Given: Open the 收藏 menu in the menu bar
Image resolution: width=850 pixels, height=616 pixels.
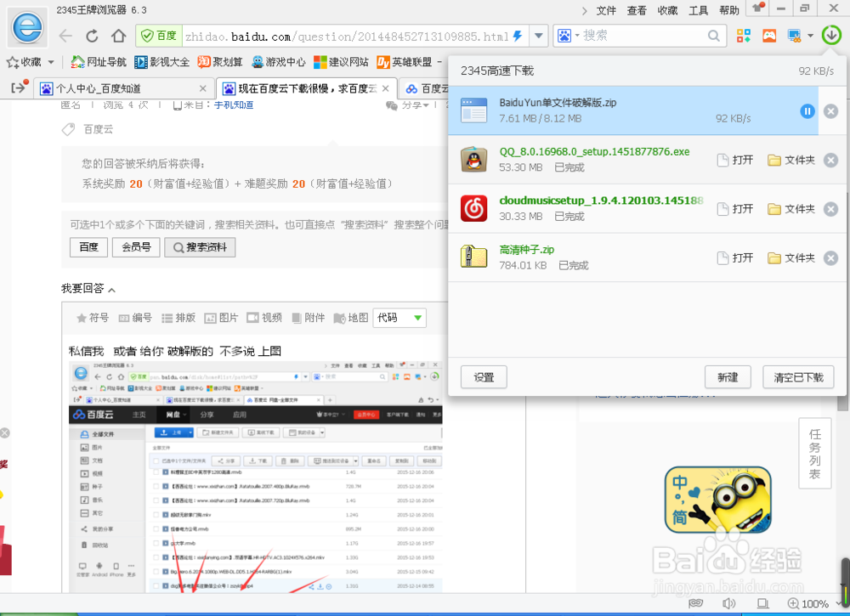Looking at the screenshot, I should pos(667,10).
